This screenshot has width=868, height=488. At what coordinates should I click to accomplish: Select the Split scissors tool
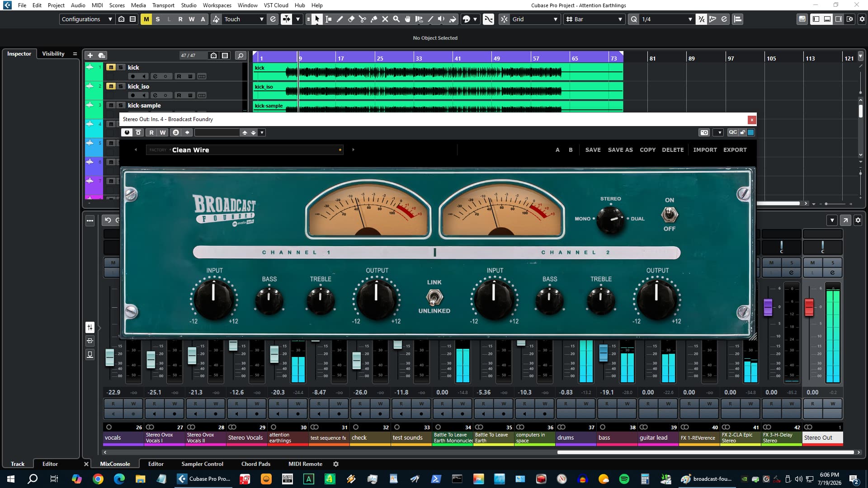pyautogui.click(x=363, y=19)
